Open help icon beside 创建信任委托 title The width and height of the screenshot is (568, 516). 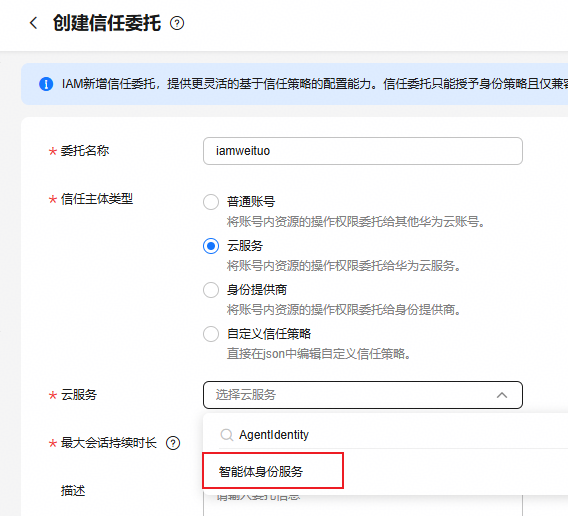[177, 24]
